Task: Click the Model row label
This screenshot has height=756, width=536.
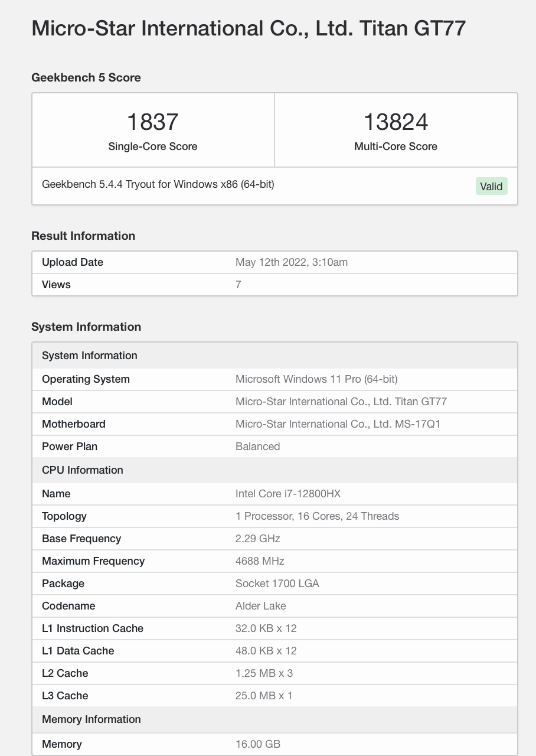Action: coord(57,402)
